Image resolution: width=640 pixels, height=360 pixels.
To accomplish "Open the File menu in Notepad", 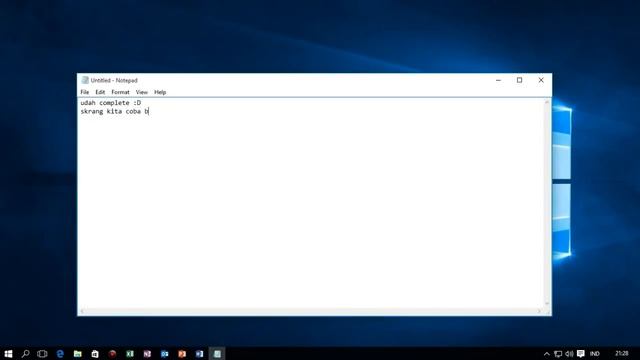I will (84, 92).
